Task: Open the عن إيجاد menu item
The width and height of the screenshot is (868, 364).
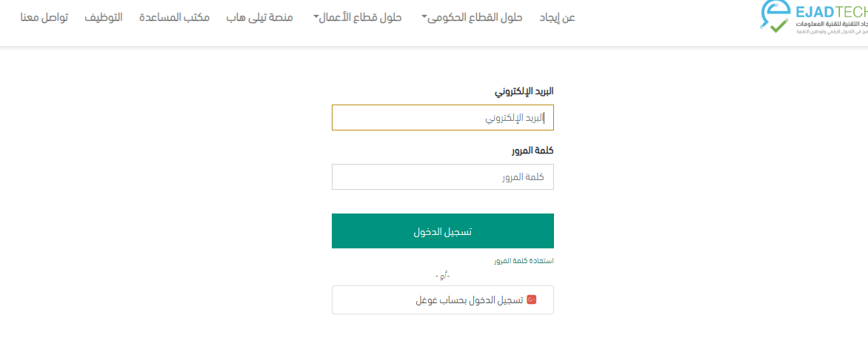Action: (x=558, y=17)
